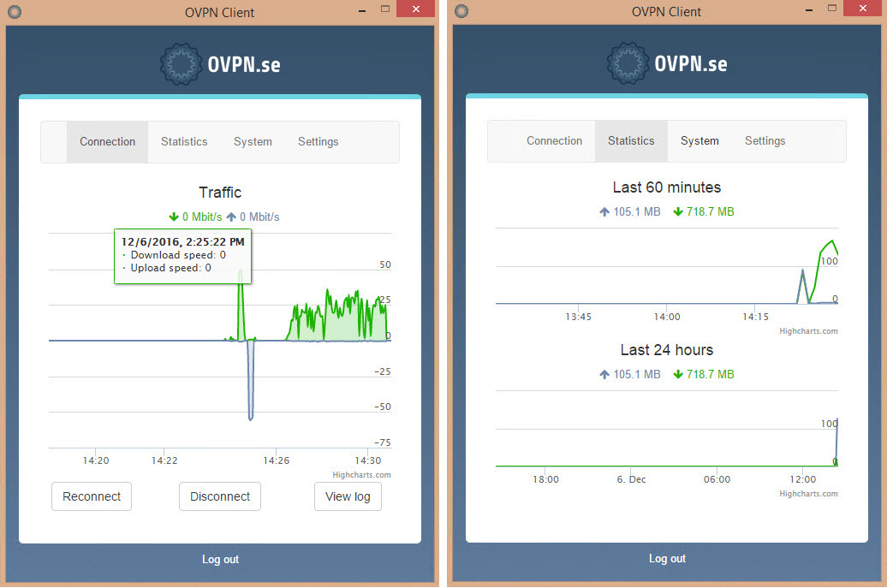Close the left OVPN Client window
Image resolution: width=887 pixels, height=588 pixels.
click(x=416, y=9)
